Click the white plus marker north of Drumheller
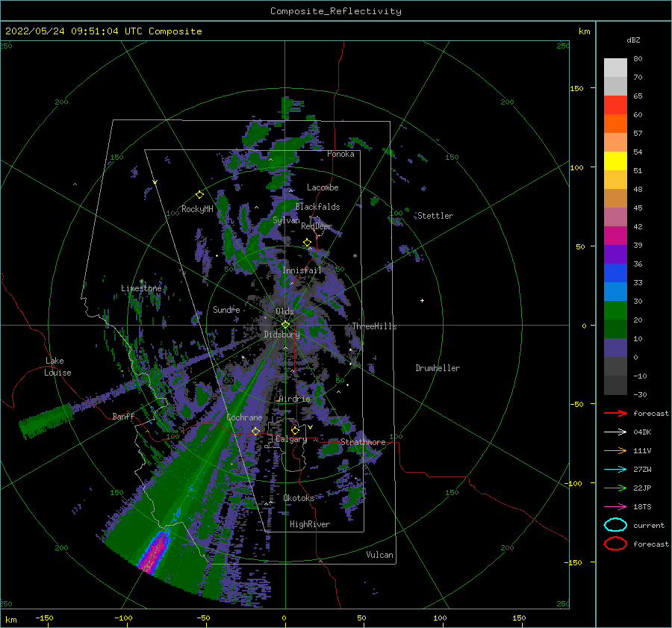Image resolution: width=672 pixels, height=628 pixels. 422,300
